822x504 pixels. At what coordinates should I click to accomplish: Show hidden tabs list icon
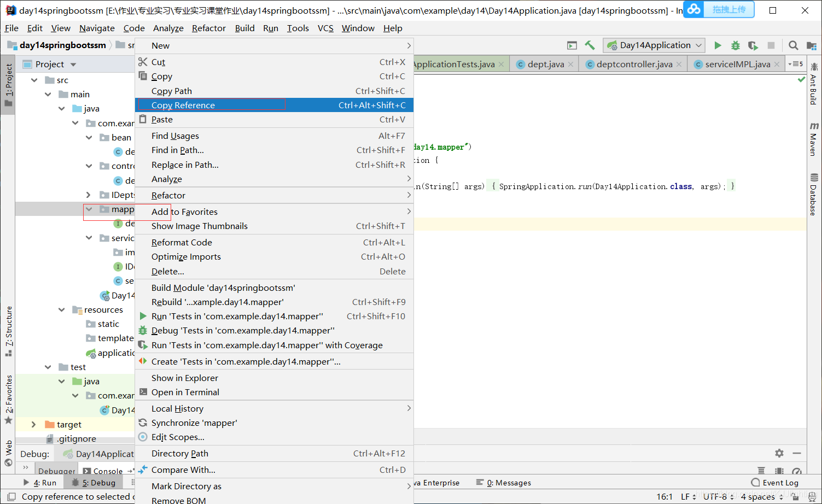click(796, 64)
